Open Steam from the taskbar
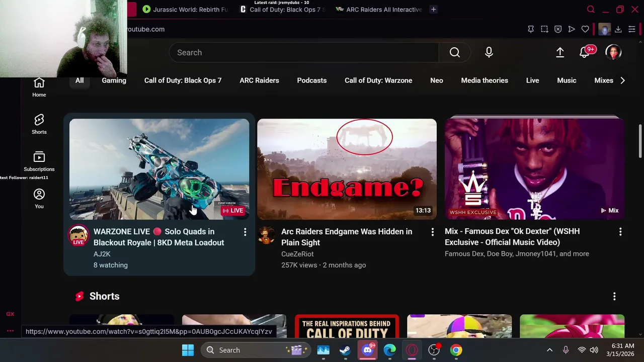This screenshot has width=644, height=362. coord(345,350)
